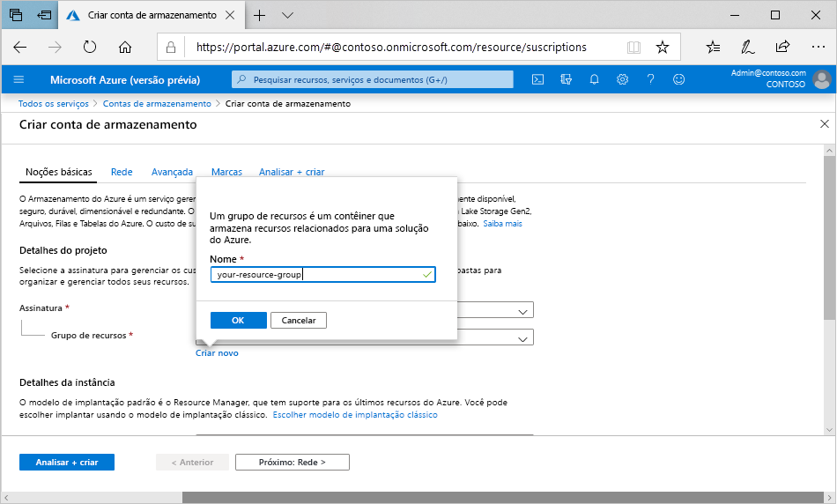Go to Todos os serviços breadcrumb
Screen dimensions: 837x504
click(x=54, y=104)
